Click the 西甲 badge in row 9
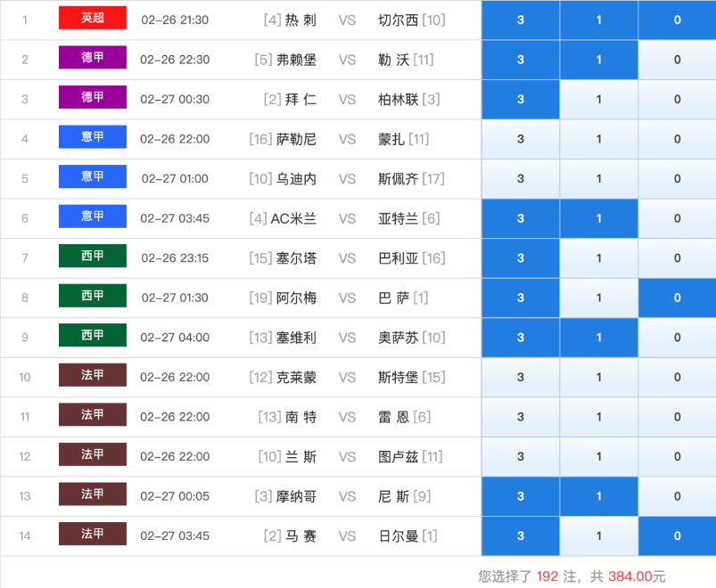The width and height of the screenshot is (716, 588). [x=93, y=335]
